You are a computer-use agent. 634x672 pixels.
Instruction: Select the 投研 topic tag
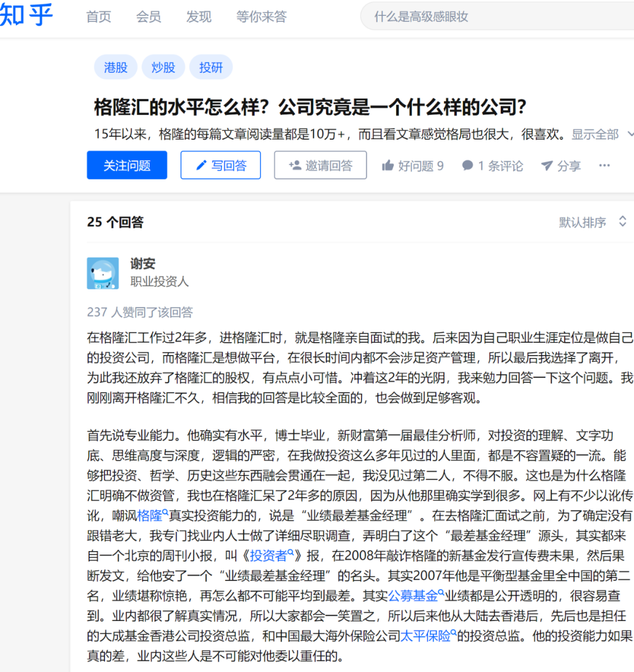(x=211, y=67)
